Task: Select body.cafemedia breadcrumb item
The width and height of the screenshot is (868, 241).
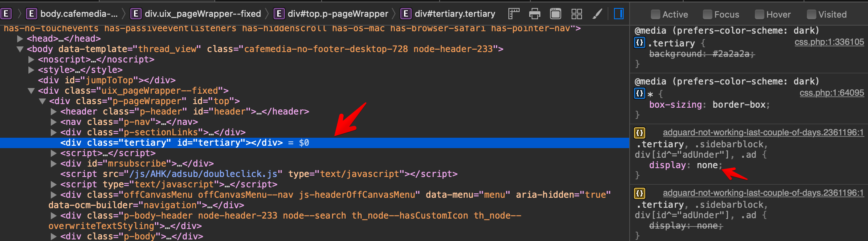Action: tap(79, 14)
